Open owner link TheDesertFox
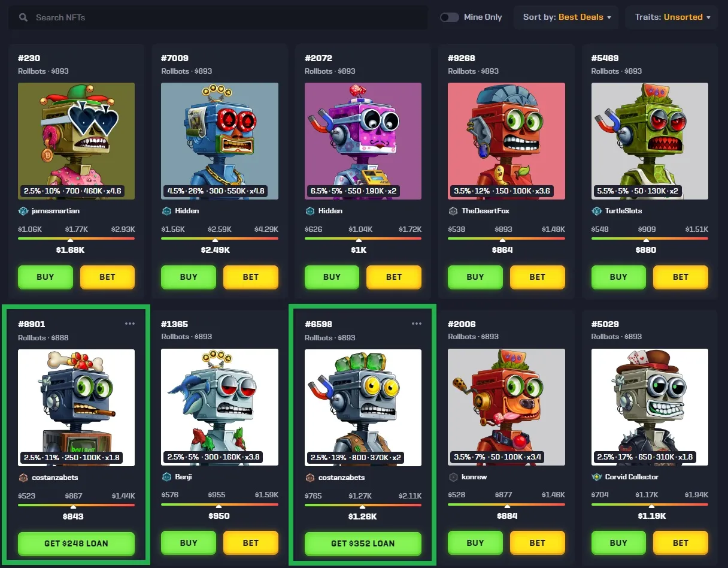The width and height of the screenshot is (728, 568). click(x=486, y=211)
